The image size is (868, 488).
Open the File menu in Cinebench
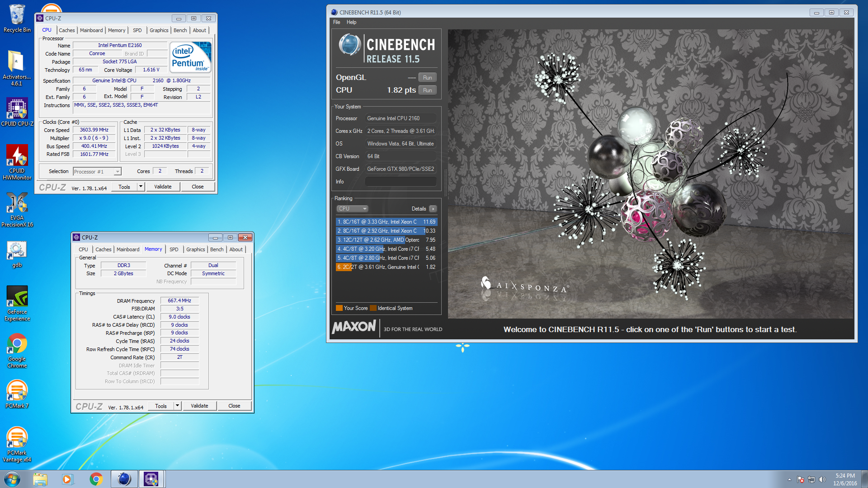coord(336,22)
